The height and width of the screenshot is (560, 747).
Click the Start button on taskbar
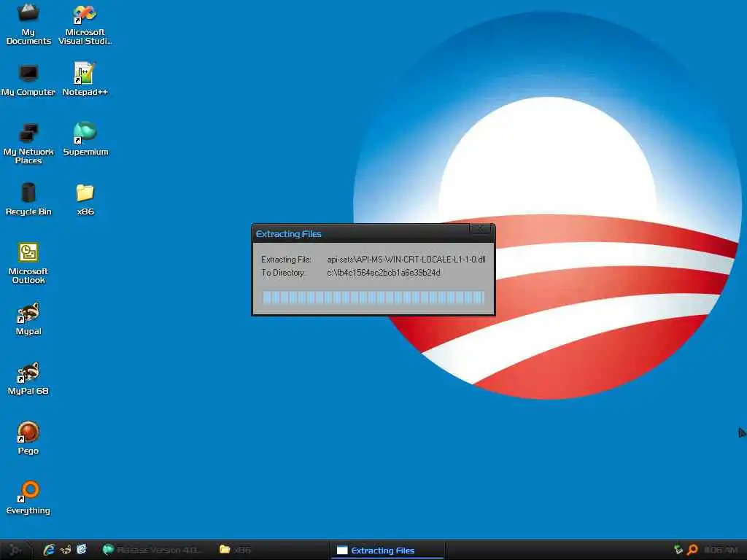point(15,550)
